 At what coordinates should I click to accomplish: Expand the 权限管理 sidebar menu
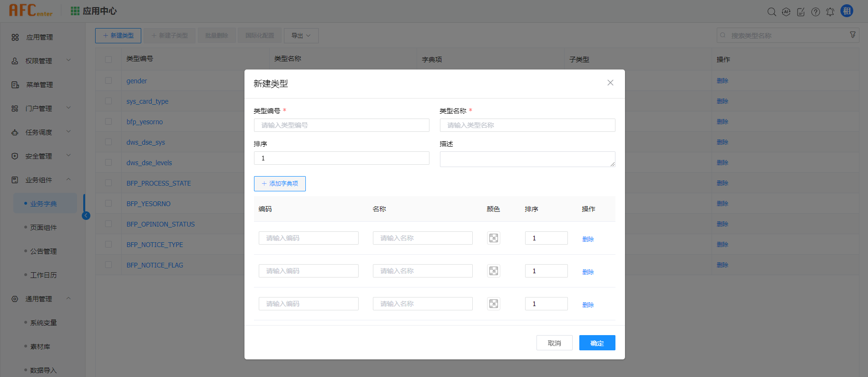40,61
